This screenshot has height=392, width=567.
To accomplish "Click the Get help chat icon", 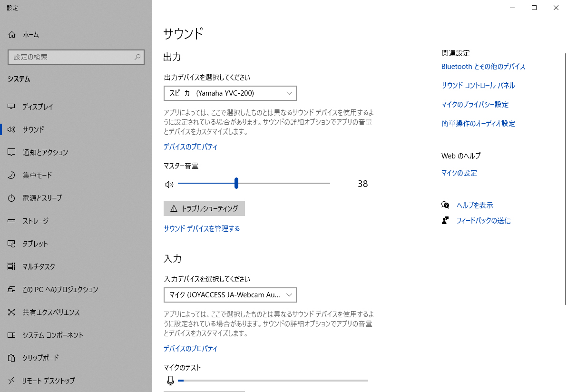I will (x=446, y=206).
